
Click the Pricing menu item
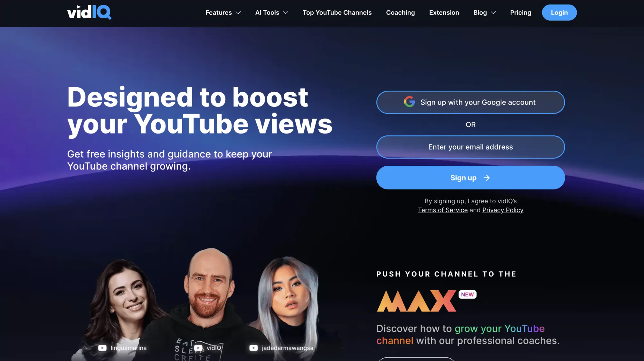(x=521, y=12)
